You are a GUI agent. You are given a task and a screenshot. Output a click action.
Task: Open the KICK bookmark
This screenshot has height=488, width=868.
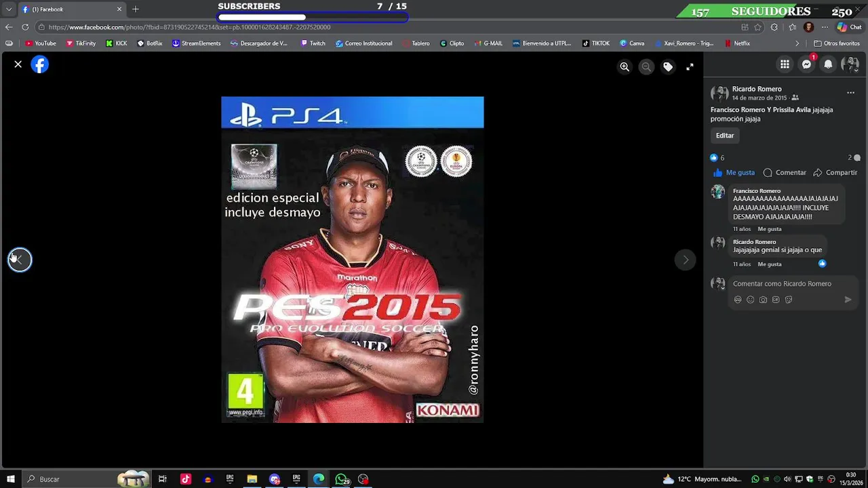[117, 43]
